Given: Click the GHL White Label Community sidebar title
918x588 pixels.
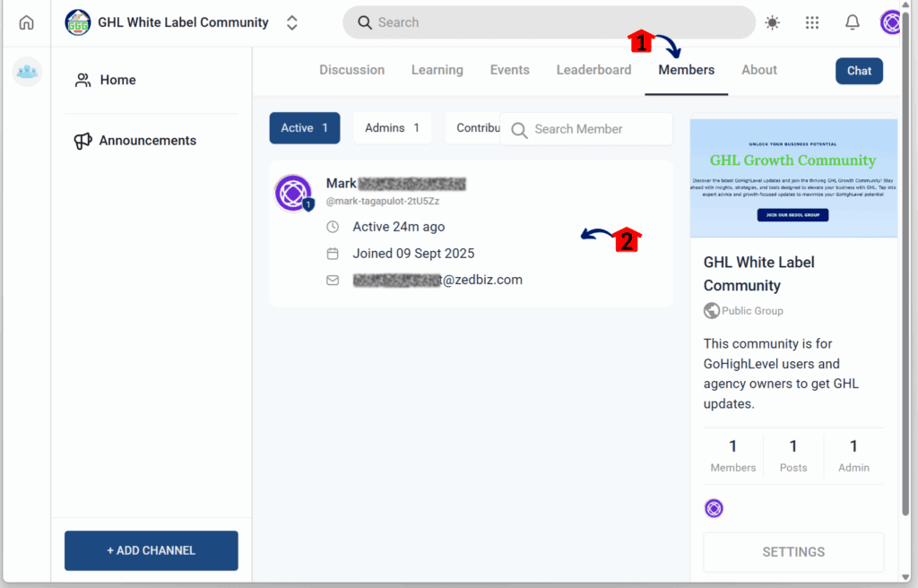Looking at the screenshot, I should coord(758,274).
